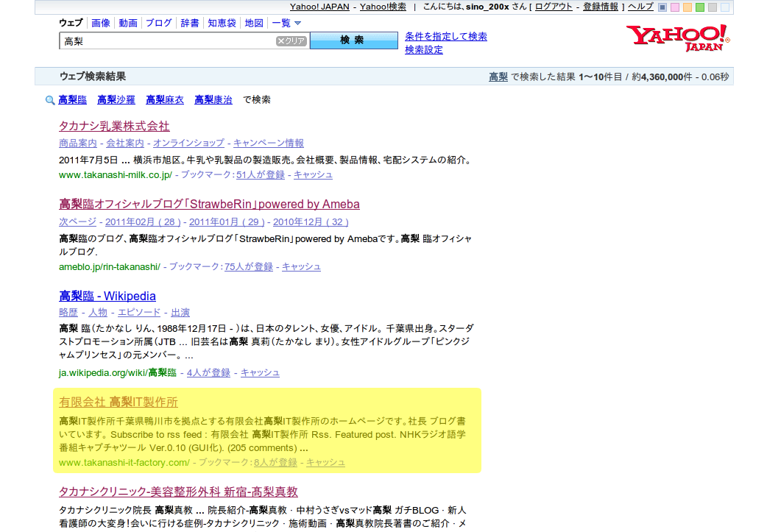Open the 一覧 dropdown arrow

tap(298, 23)
